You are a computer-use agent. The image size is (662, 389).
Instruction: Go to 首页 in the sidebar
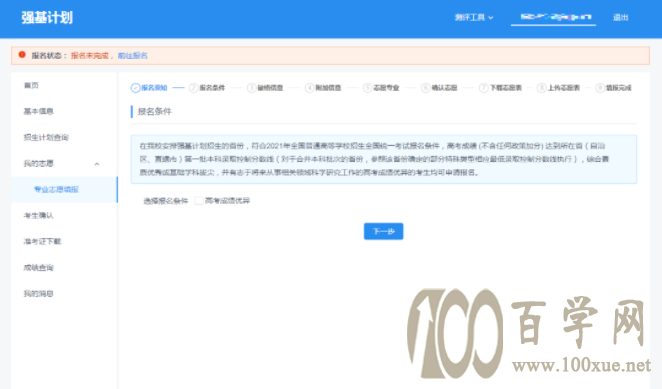pyautogui.click(x=31, y=85)
